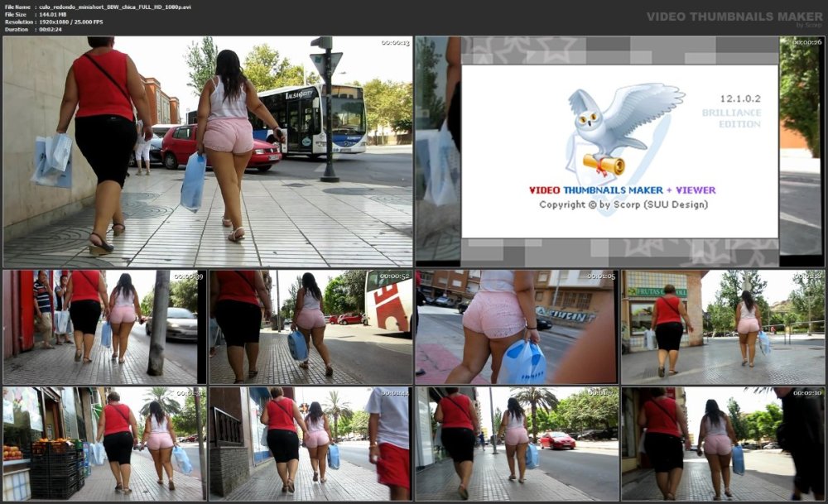
Task: Click the 00:00:26 timestamp overlay
Action: point(806,42)
